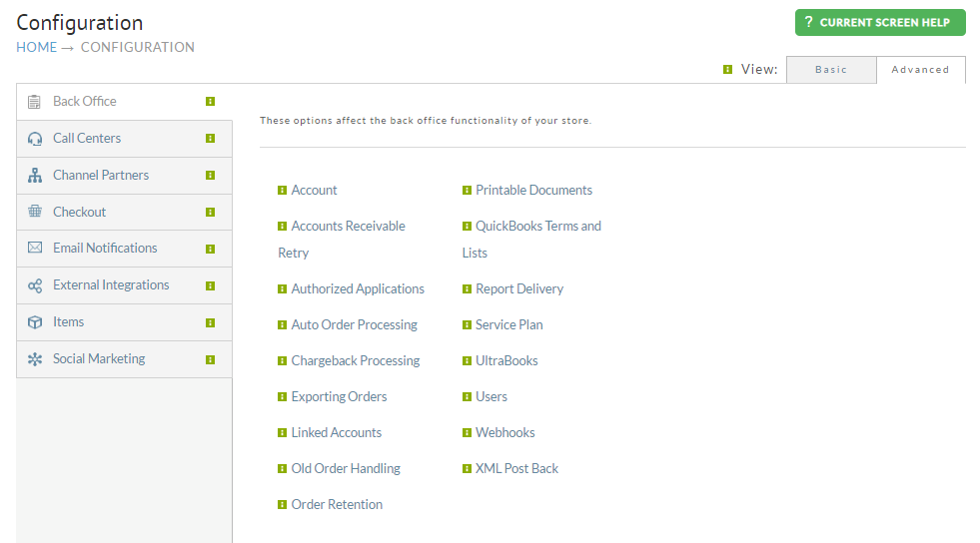Open Authorized Applications link

(358, 289)
